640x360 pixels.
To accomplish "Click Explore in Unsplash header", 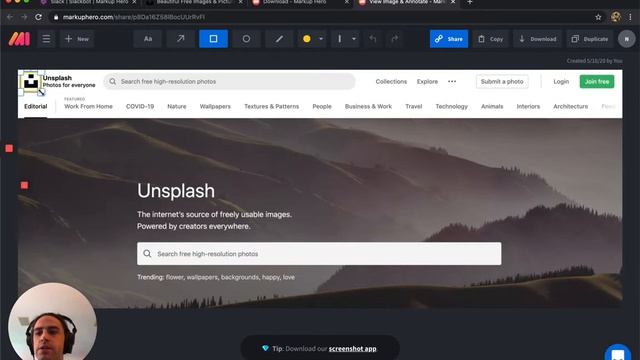I will coord(427,82).
